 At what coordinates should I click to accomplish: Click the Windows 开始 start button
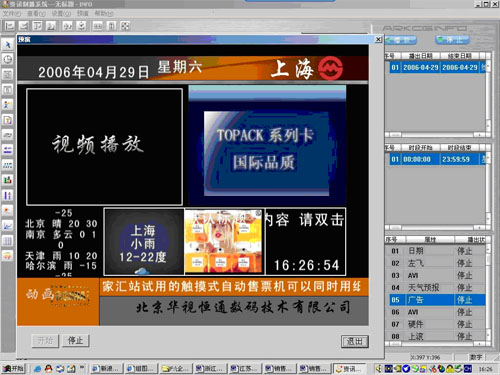(x=13, y=369)
